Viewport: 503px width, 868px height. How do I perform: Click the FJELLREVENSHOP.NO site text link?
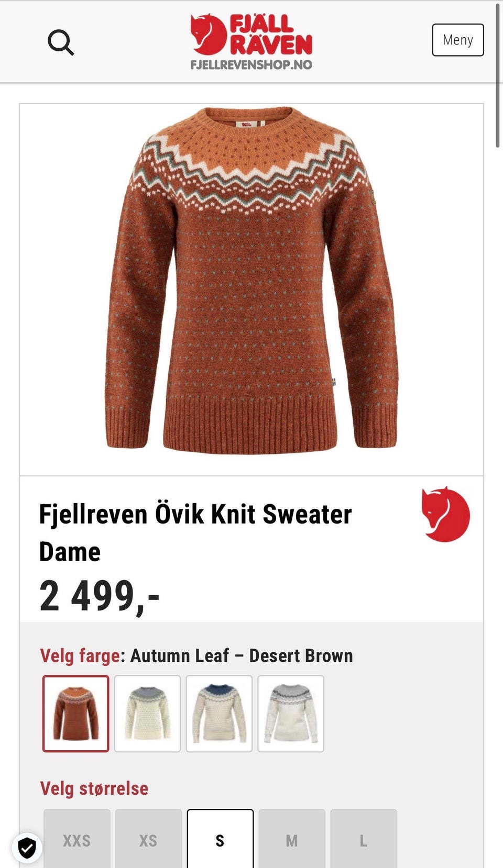(251, 65)
